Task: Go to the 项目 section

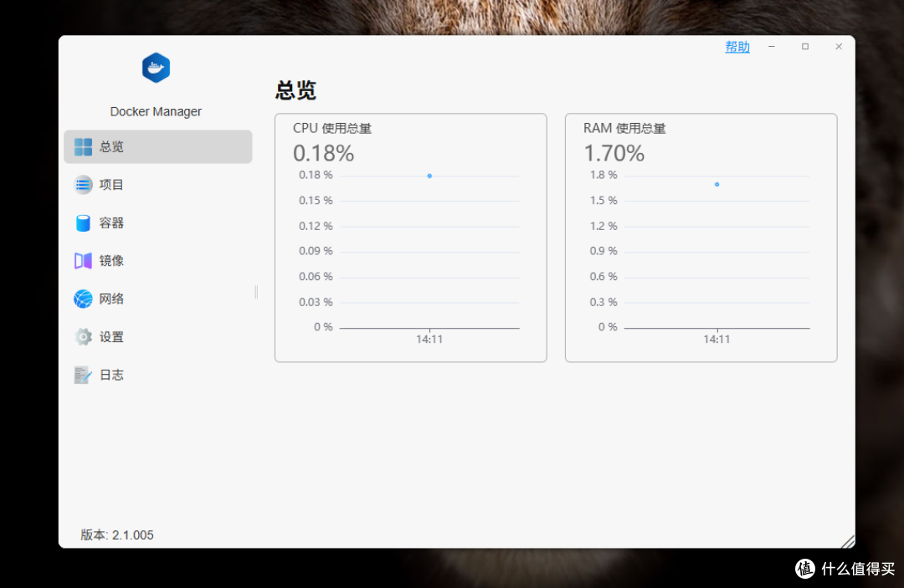Action: pos(158,185)
